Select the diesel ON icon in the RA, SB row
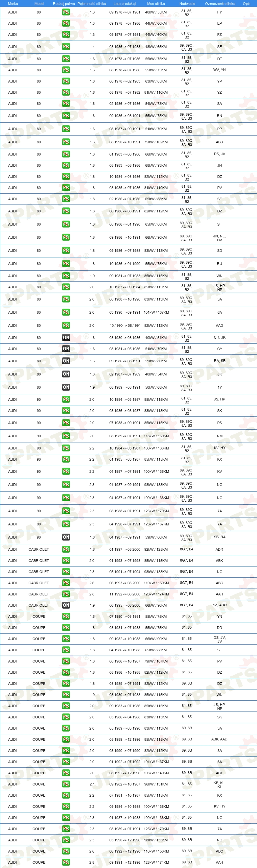Viewport: 257px width, 868px height. pyautogui.click(x=66, y=361)
